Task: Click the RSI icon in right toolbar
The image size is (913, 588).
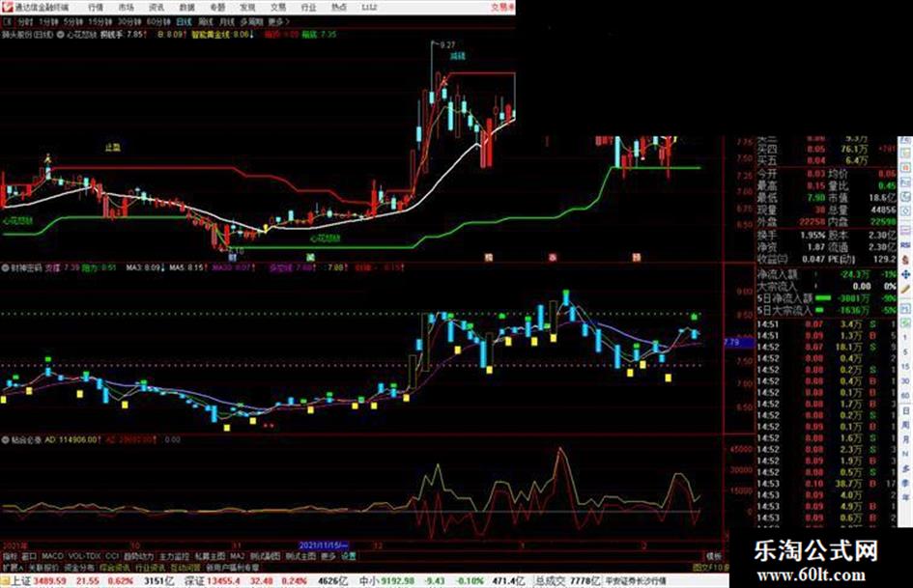Action: (905, 245)
